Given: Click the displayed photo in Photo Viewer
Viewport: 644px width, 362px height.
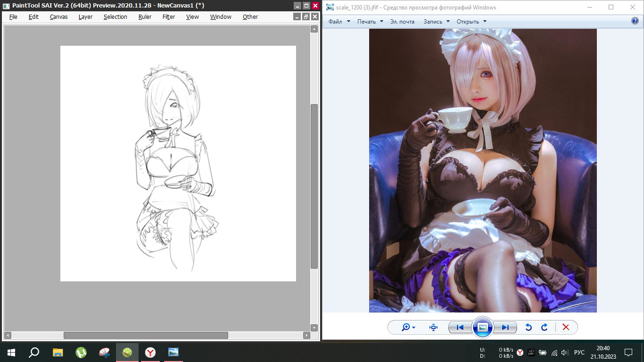Looking at the screenshot, I should 483,171.
